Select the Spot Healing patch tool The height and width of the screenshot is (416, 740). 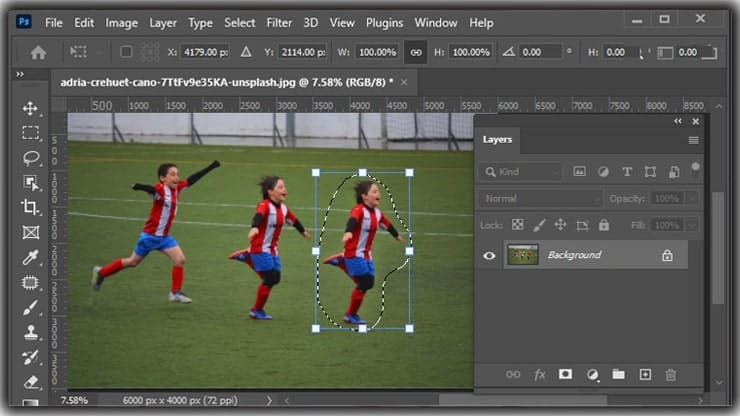(30, 283)
